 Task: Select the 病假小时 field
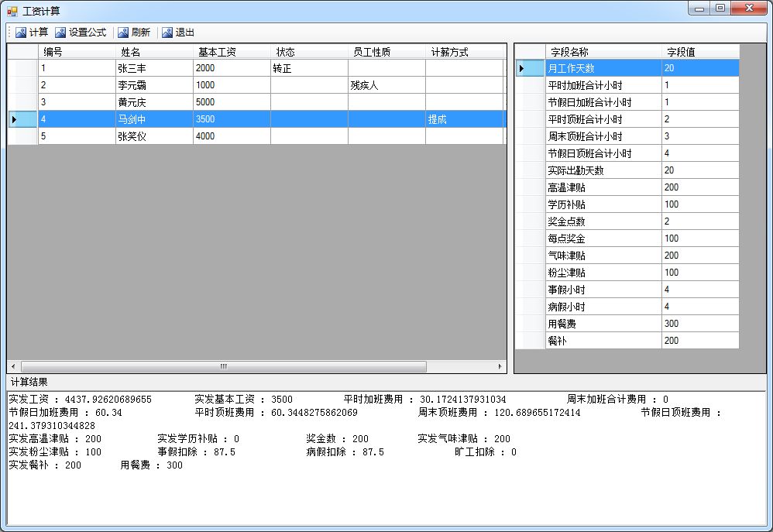pyautogui.click(x=603, y=306)
